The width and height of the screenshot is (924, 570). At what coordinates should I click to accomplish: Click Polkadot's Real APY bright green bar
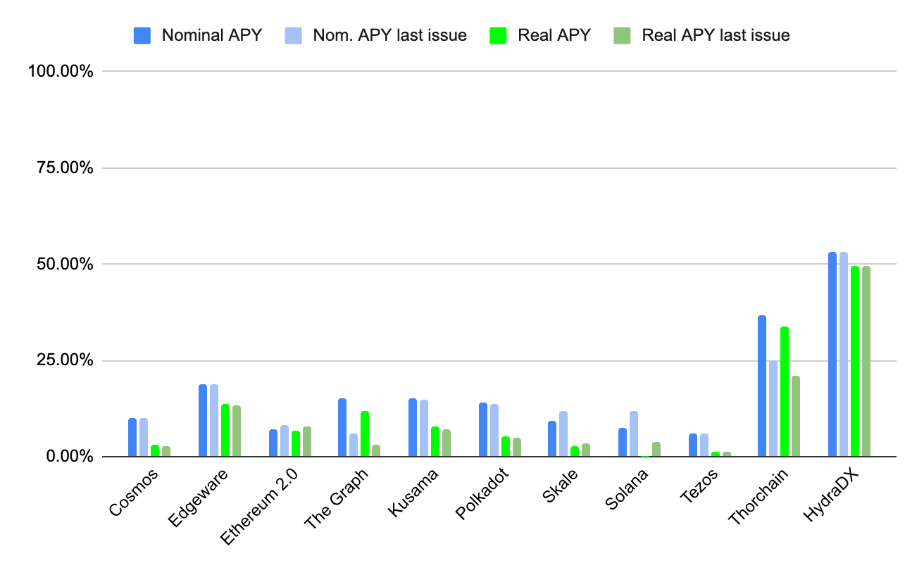tap(506, 447)
